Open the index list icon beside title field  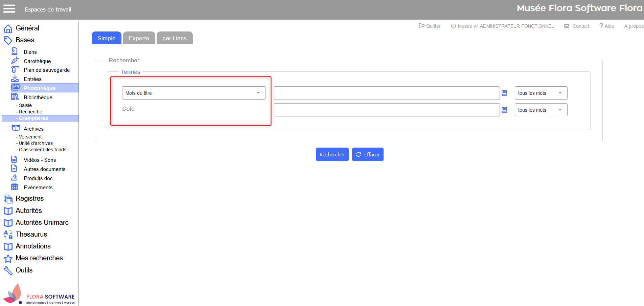pyautogui.click(x=504, y=93)
